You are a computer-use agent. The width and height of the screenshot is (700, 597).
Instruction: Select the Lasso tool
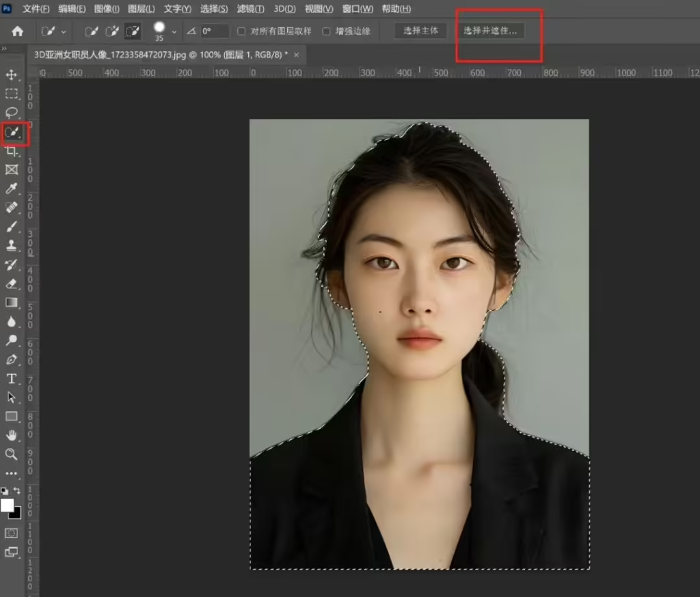pos(12,112)
